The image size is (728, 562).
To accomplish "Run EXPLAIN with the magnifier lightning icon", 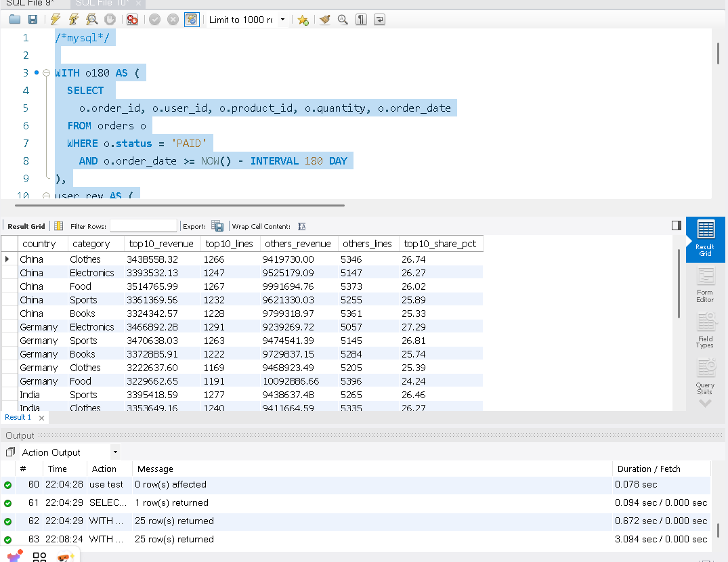I will (91, 20).
